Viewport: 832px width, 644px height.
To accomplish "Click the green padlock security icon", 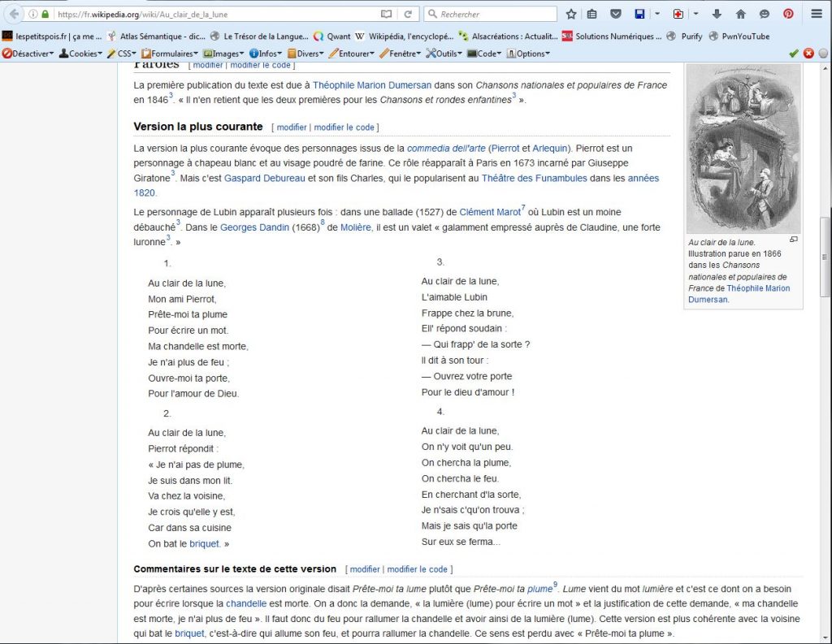I will click(x=45, y=15).
